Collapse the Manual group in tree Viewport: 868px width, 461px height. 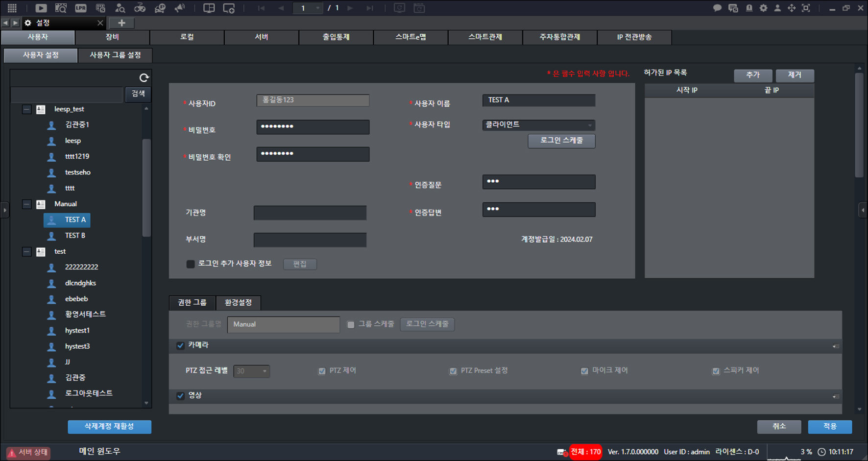point(27,204)
